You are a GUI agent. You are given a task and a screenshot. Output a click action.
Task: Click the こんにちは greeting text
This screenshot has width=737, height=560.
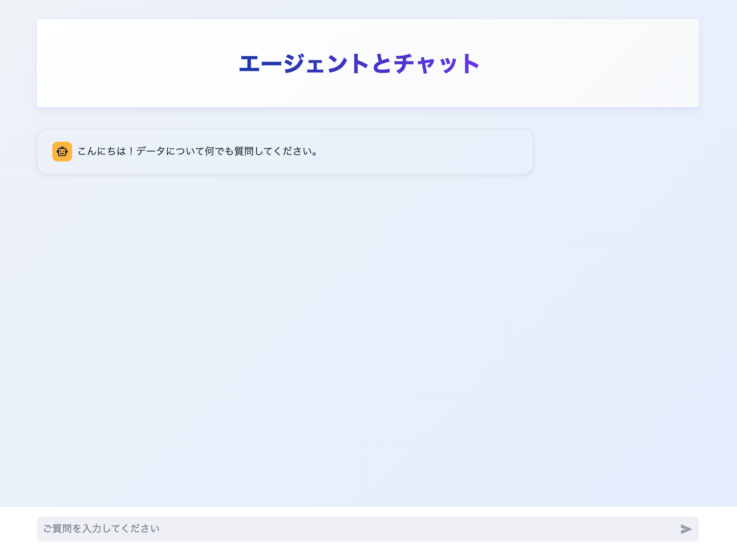[197, 151]
